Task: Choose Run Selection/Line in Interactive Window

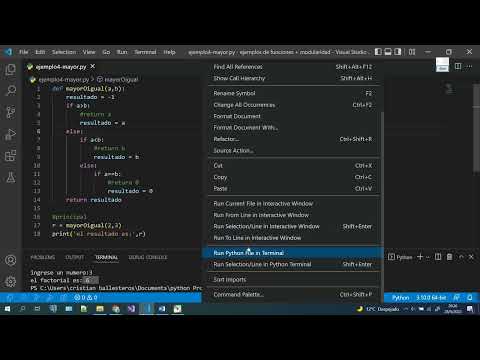Action: click(x=293, y=226)
